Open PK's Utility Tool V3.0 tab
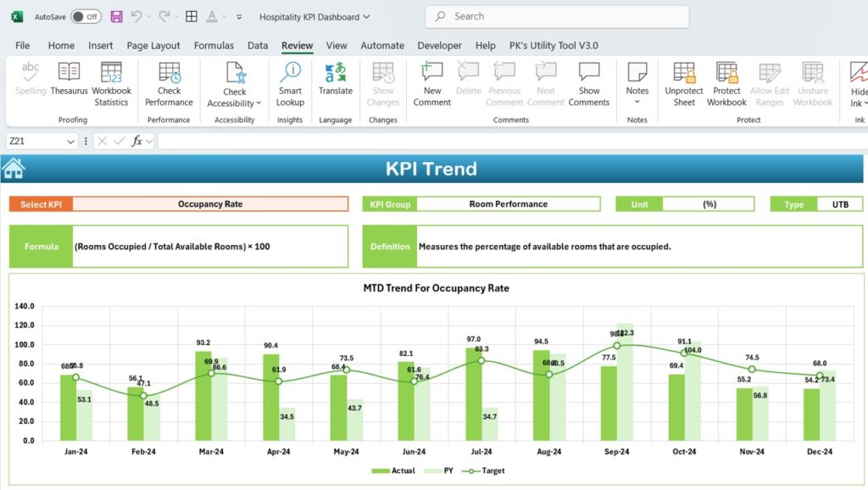 point(554,46)
